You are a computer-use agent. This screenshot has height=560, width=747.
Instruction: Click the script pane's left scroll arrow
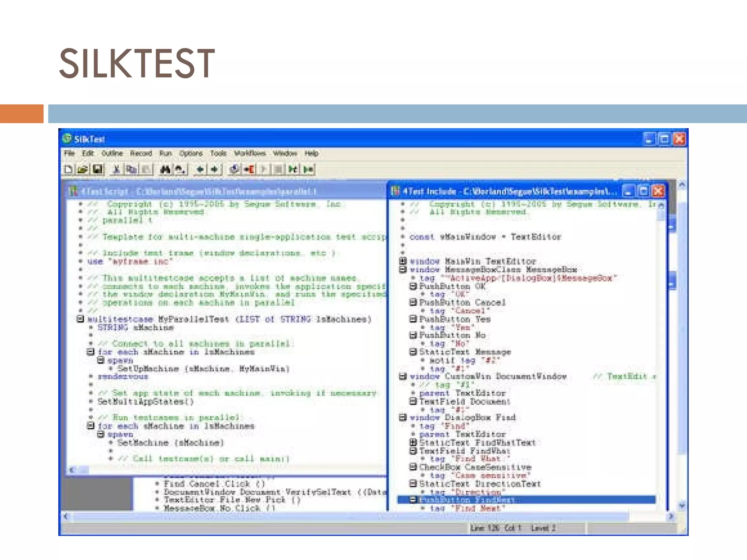72,470
